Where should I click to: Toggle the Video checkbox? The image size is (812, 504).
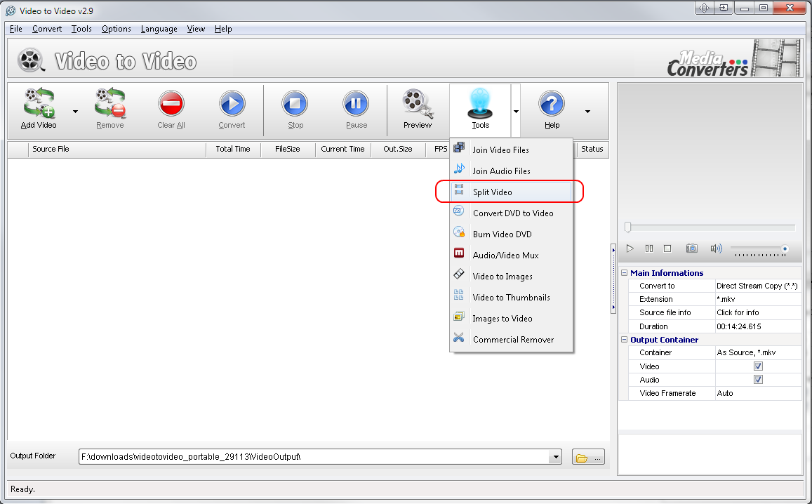click(x=758, y=366)
